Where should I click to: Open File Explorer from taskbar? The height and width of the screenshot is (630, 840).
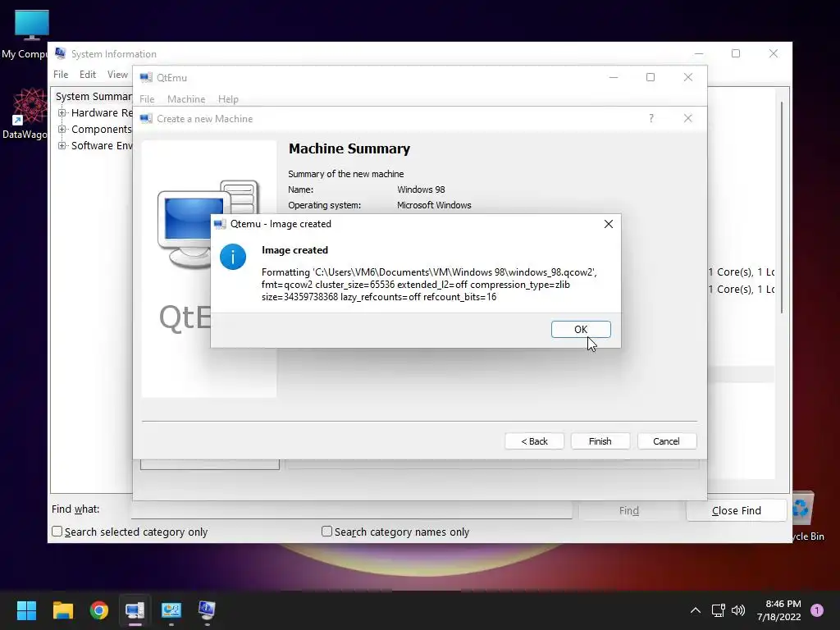pos(62,610)
